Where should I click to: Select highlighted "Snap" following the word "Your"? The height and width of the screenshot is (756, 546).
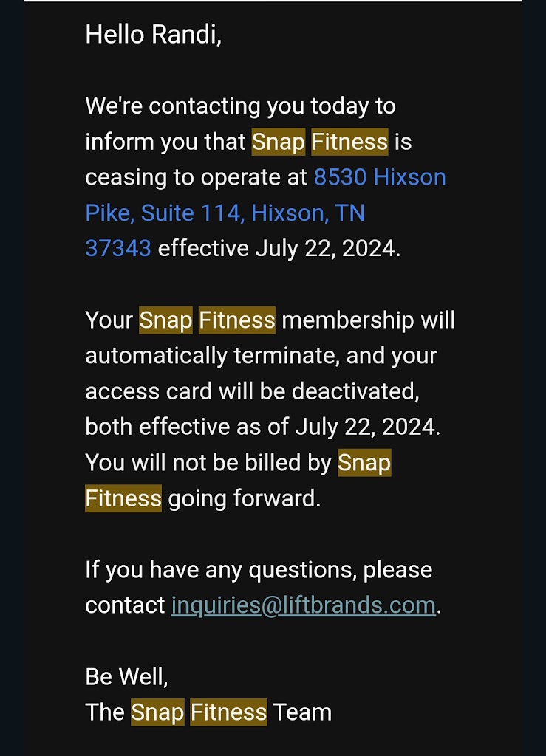165,320
